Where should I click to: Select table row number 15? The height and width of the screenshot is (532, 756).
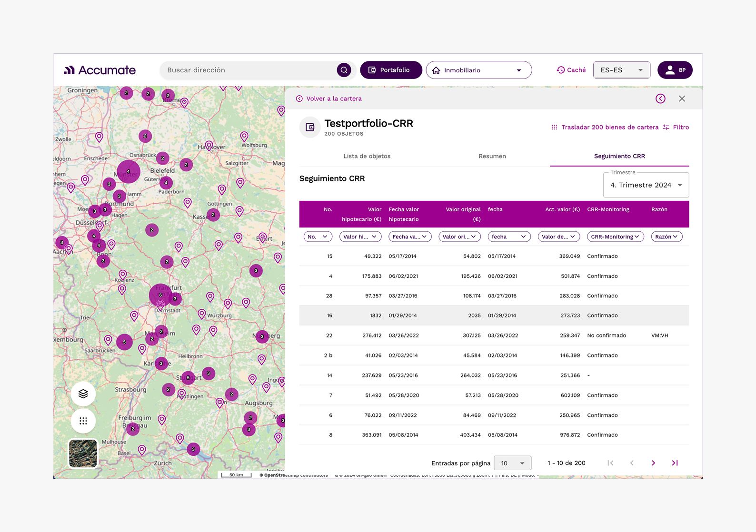tap(494, 256)
